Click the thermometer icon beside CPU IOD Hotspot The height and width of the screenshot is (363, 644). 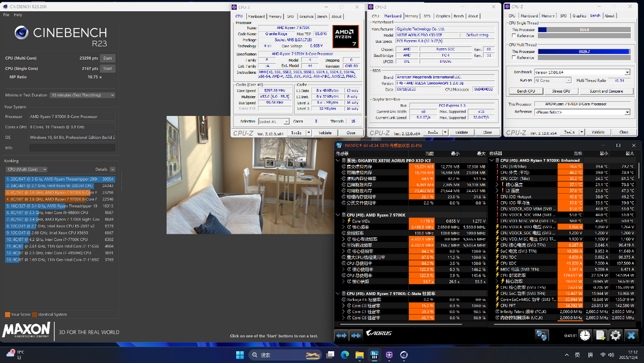(x=497, y=197)
